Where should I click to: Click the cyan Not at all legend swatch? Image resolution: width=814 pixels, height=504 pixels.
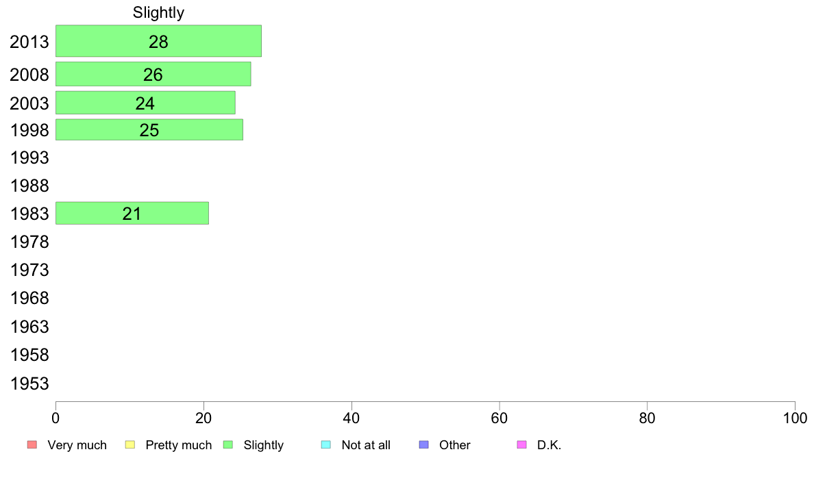coord(326,445)
